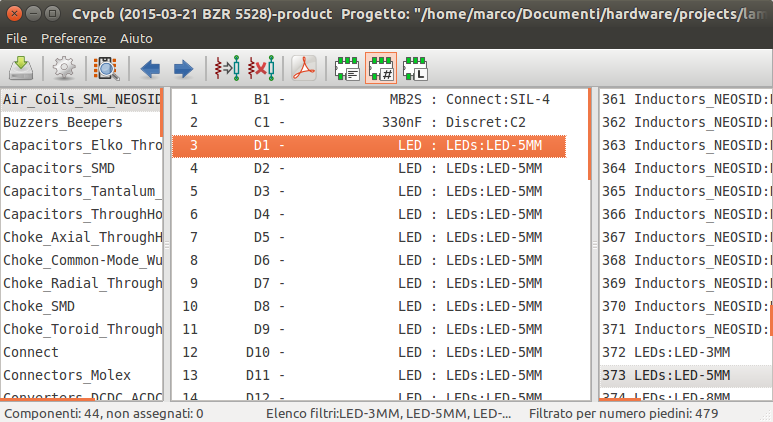Select the Buzzers_Beepers library
This screenshot has height=422, width=773.
81,122
